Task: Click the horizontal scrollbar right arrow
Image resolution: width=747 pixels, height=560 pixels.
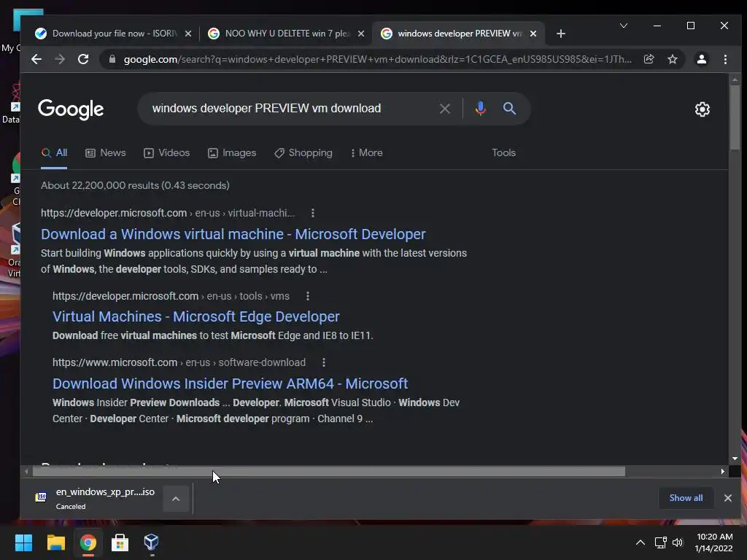Action: (723, 472)
